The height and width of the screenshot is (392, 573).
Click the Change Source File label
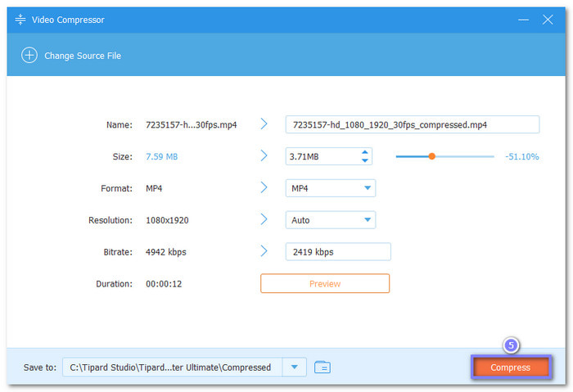pos(83,56)
